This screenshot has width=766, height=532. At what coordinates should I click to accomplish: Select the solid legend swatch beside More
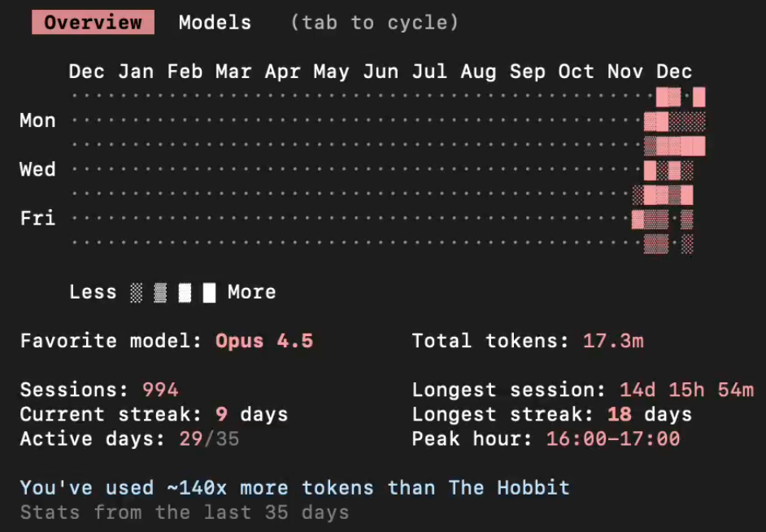tap(209, 293)
